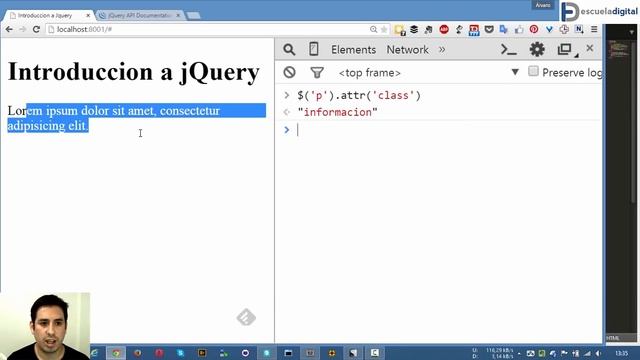Toggle the console drawer icon
Viewport: 640px width, 360px height.
[509, 50]
